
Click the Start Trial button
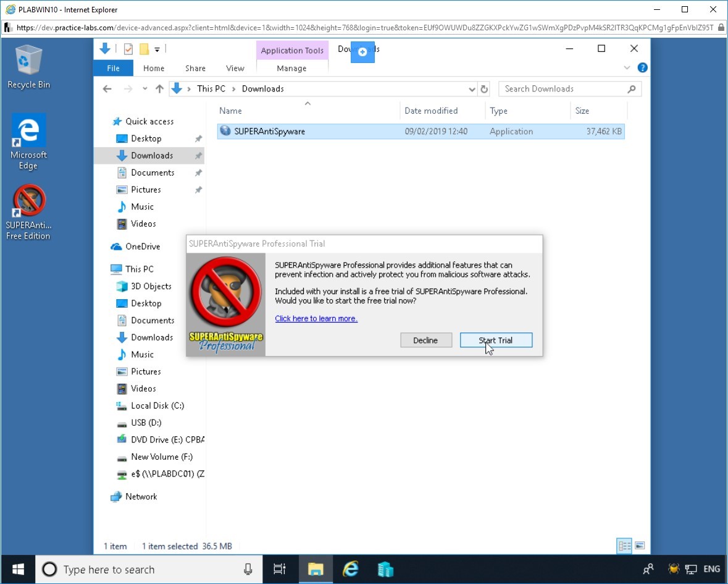tap(496, 340)
